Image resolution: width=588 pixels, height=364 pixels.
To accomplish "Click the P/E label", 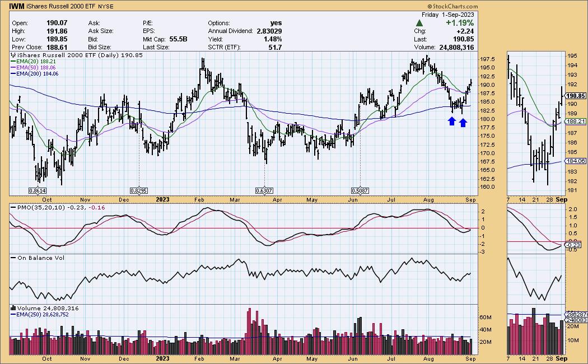I will [x=148, y=23].
